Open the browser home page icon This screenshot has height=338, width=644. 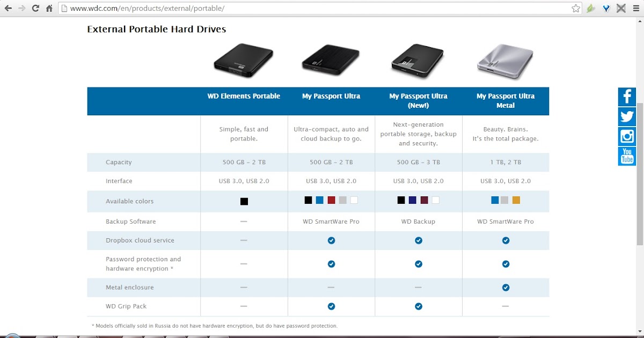coord(49,9)
